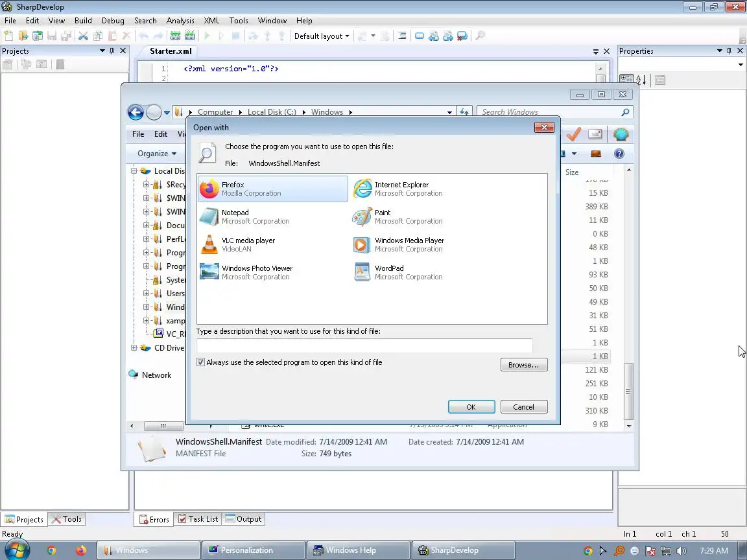Switch to the Output tab

point(243,519)
